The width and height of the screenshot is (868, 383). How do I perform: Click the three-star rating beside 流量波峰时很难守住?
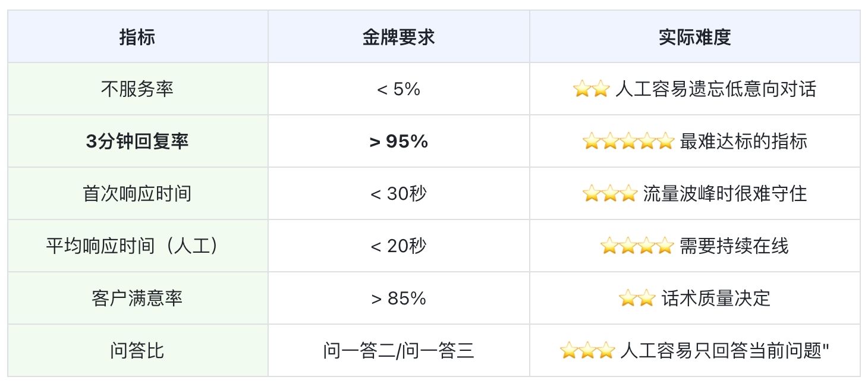[x=609, y=194]
